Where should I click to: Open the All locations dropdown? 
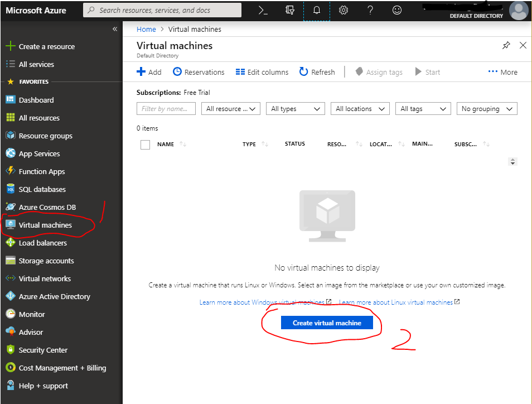pos(360,108)
